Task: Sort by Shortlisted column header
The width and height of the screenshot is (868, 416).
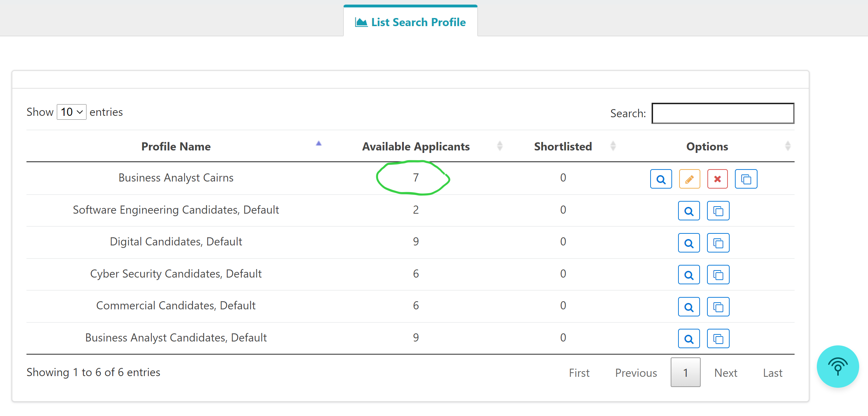Action: pyautogui.click(x=563, y=146)
